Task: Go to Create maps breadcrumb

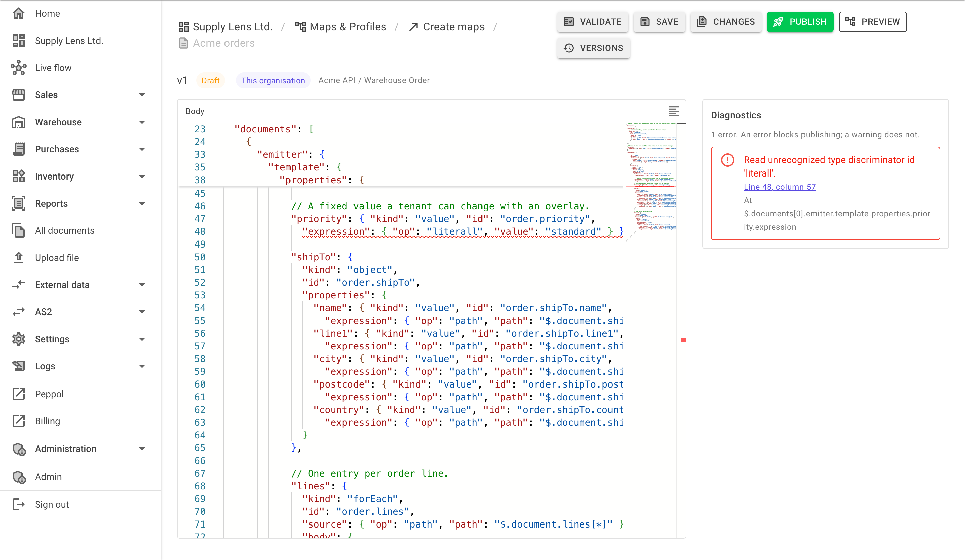Action: 447,27
